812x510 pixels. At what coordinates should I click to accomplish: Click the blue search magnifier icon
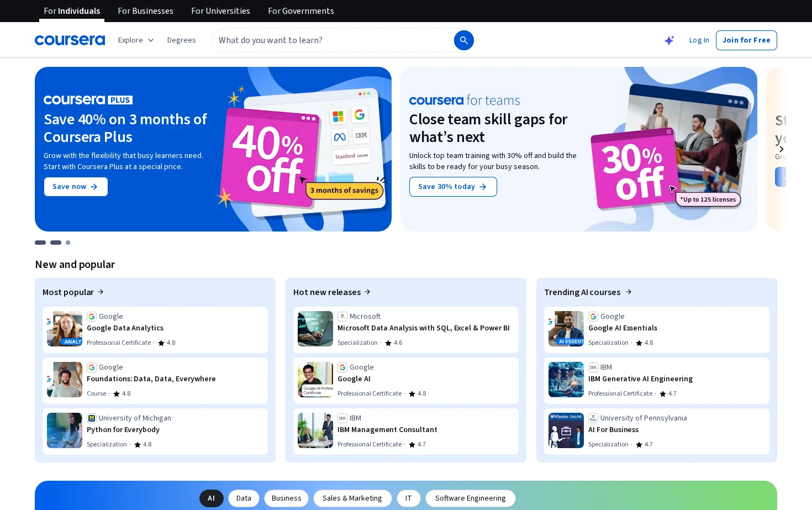(464, 40)
